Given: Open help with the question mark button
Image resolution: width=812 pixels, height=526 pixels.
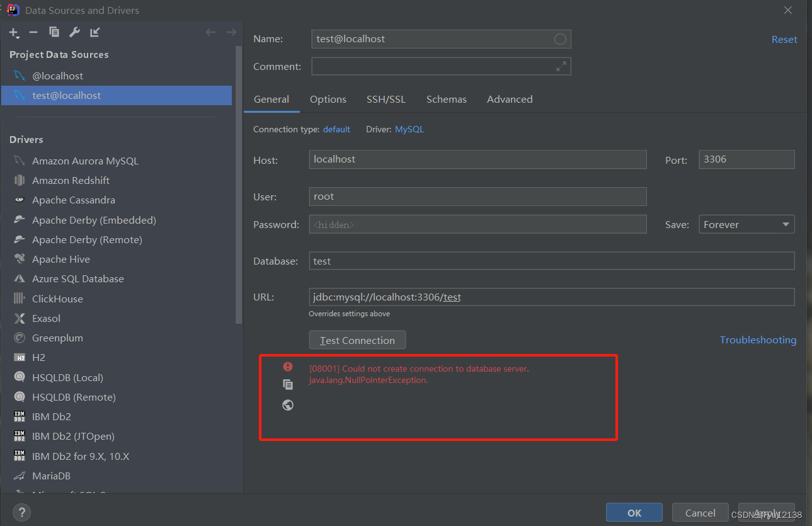Looking at the screenshot, I should [x=21, y=512].
